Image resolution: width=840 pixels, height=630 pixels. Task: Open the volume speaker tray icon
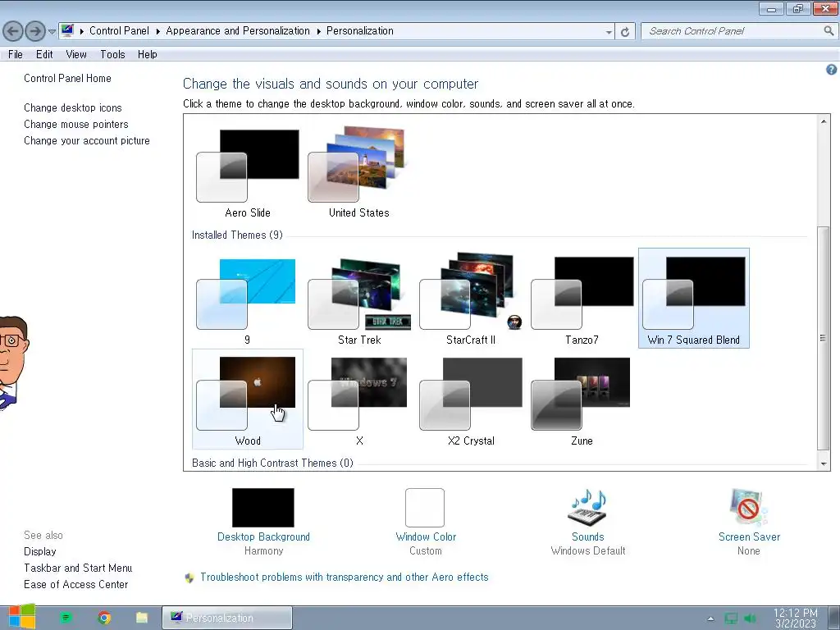click(x=750, y=619)
